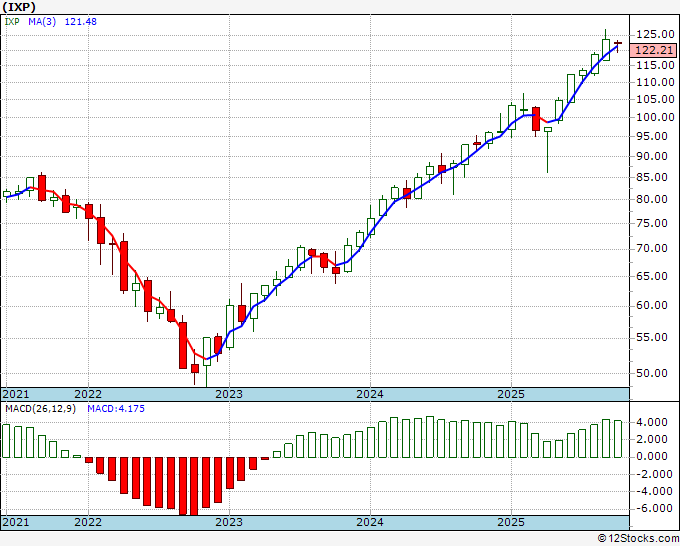Click the current price tag 122.21
680x546 pixels.
pos(654,50)
